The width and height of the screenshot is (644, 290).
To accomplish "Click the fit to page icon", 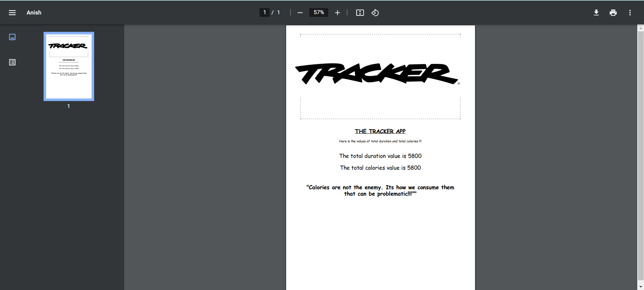I will click(360, 12).
